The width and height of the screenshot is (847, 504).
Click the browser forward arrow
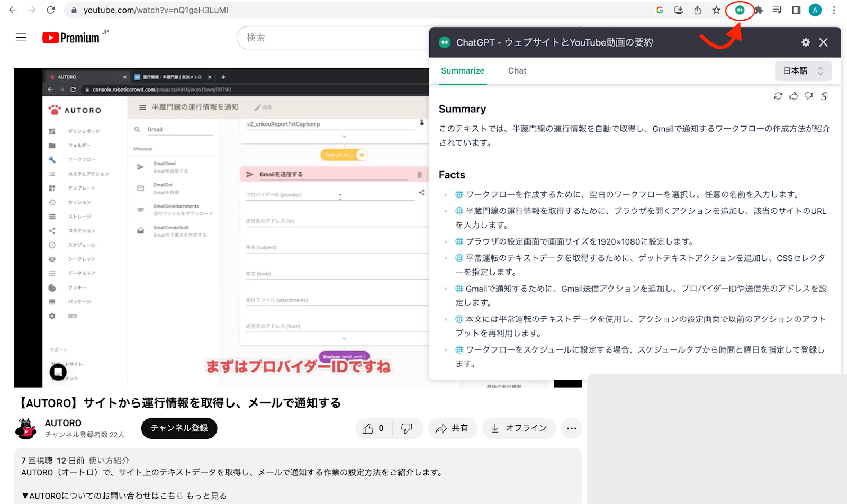tap(32, 10)
